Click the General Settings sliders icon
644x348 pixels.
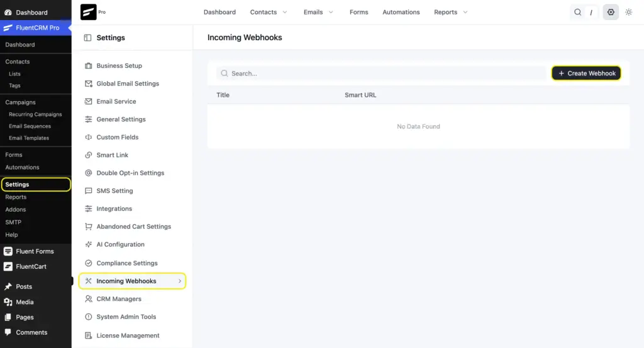coord(88,119)
